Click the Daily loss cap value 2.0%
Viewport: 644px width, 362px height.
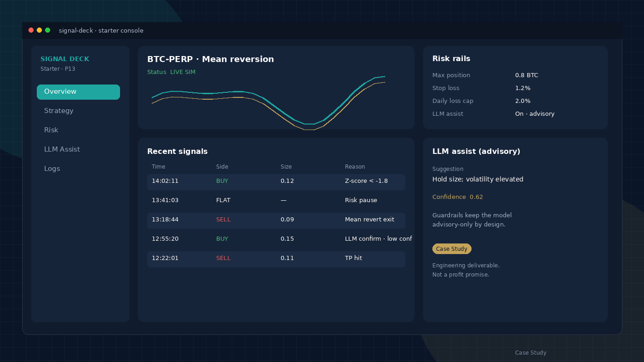523,101
